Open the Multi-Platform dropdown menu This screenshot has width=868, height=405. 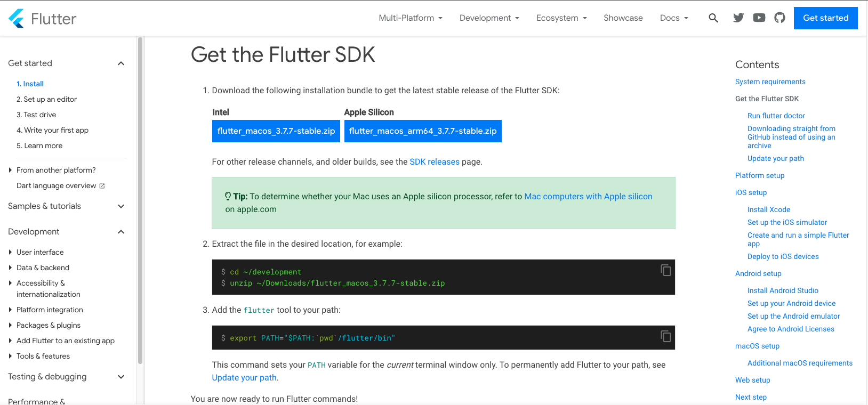(411, 18)
